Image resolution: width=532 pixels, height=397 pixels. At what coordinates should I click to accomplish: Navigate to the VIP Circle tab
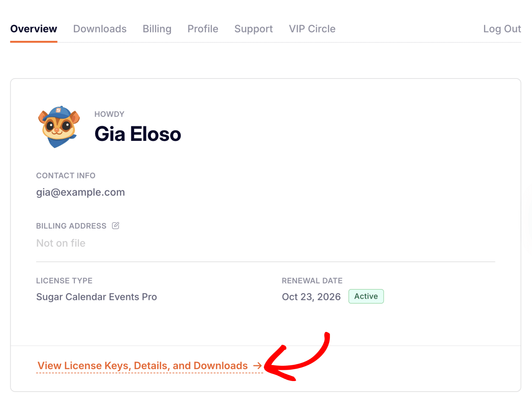312,29
